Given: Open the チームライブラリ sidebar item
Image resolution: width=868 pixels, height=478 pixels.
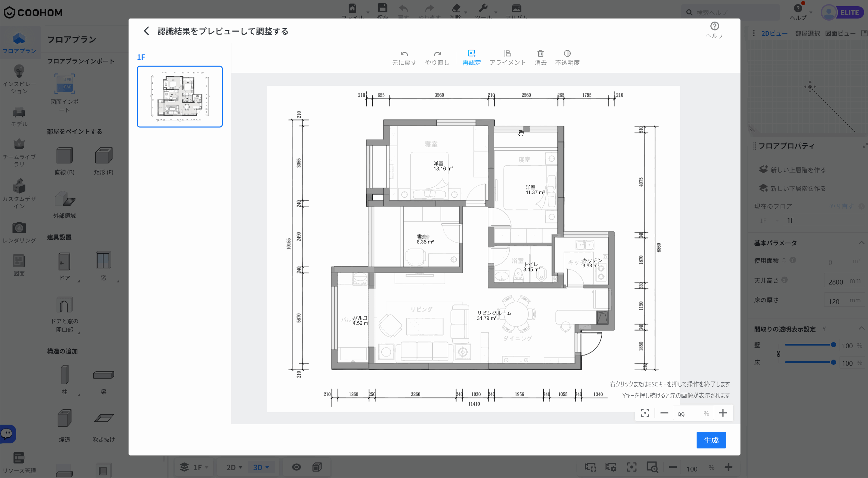Looking at the screenshot, I should 19,152.
